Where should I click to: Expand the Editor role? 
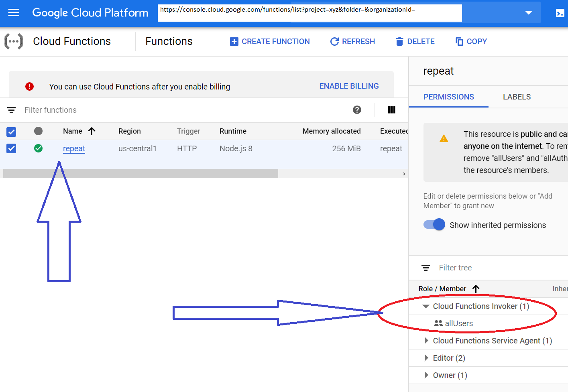[426, 358]
